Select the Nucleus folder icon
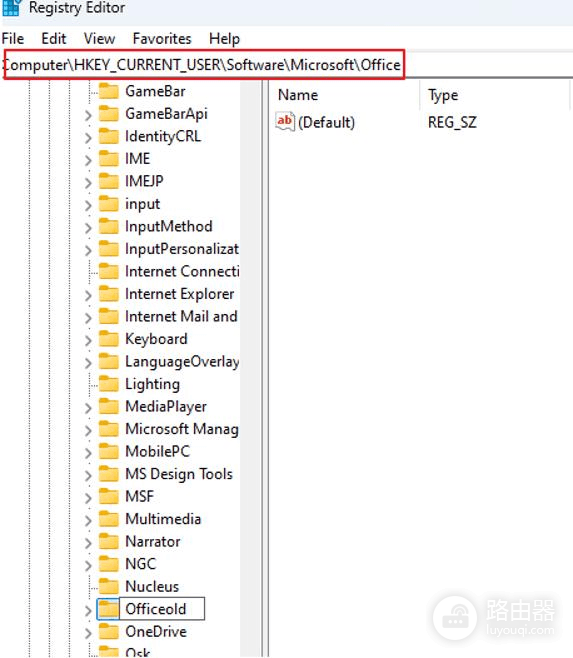 click(109, 587)
